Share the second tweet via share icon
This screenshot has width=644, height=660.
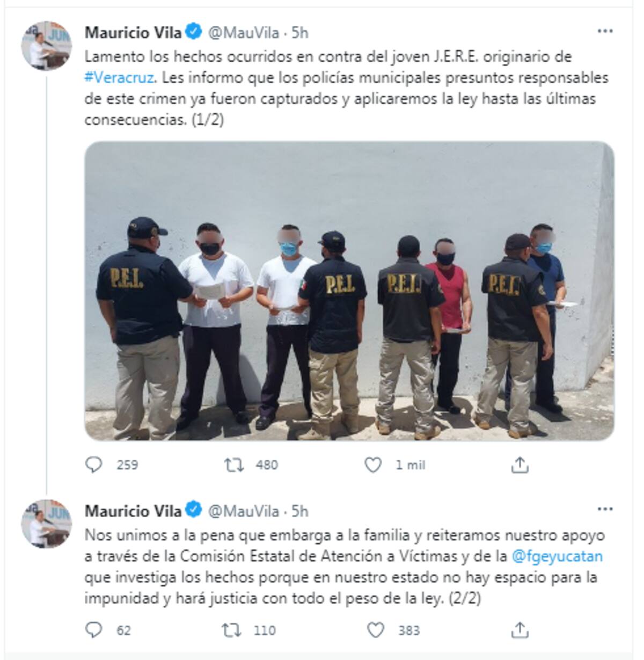[x=519, y=629]
